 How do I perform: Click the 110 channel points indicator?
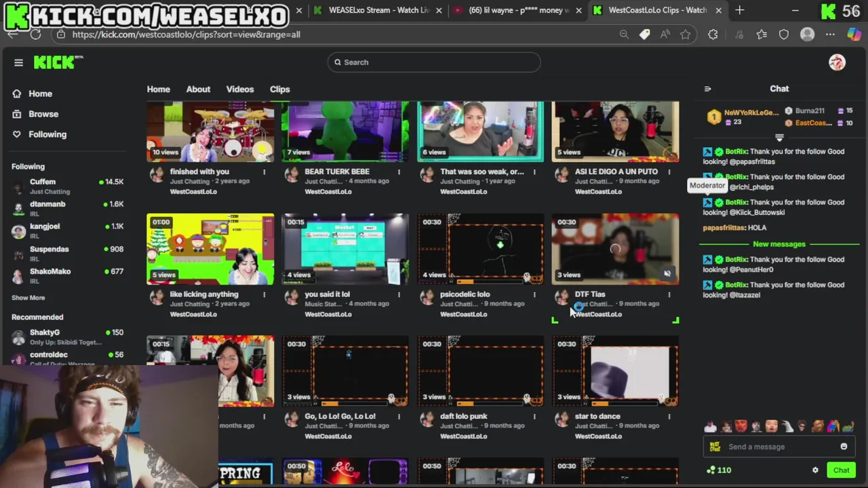719,470
